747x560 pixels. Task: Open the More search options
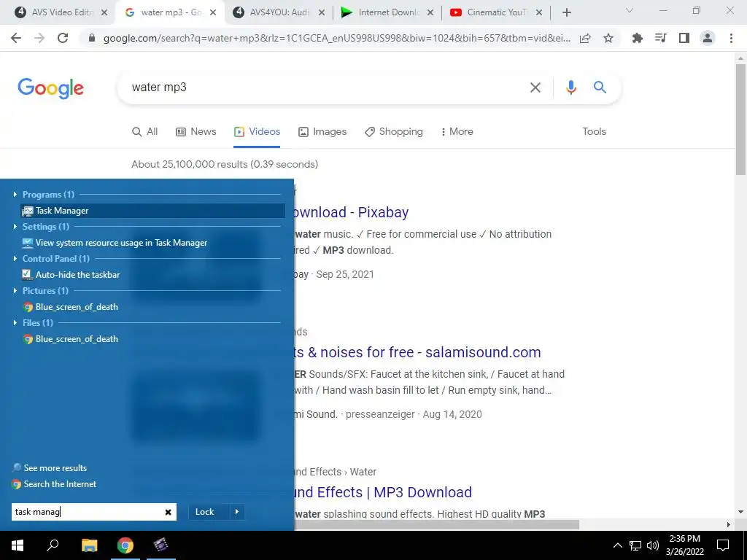(x=457, y=131)
